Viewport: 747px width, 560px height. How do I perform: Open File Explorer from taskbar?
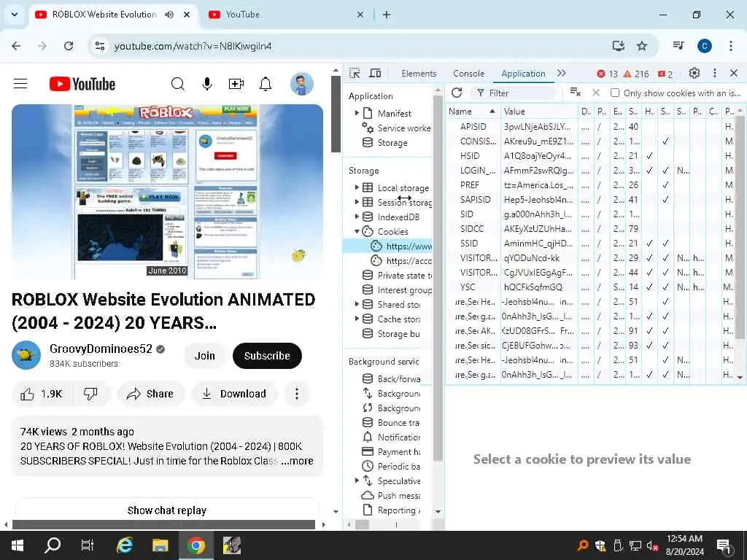[x=160, y=545]
